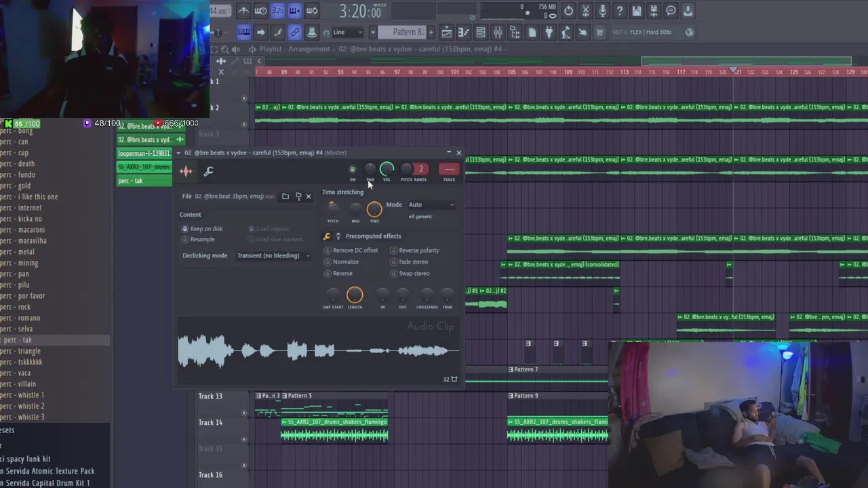Click the browser file tree icon in the toolbar
The image size is (868, 488).
tap(515, 32)
